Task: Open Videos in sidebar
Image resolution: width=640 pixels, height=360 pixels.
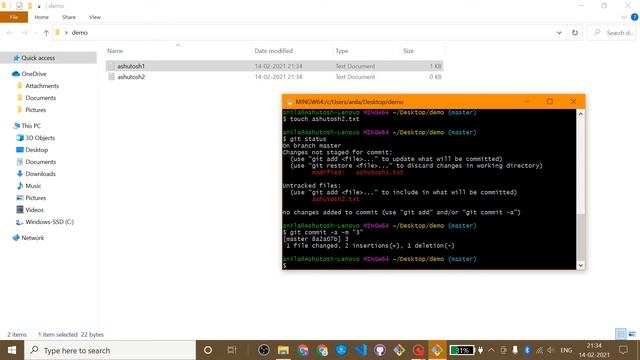Action: coord(34,210)
